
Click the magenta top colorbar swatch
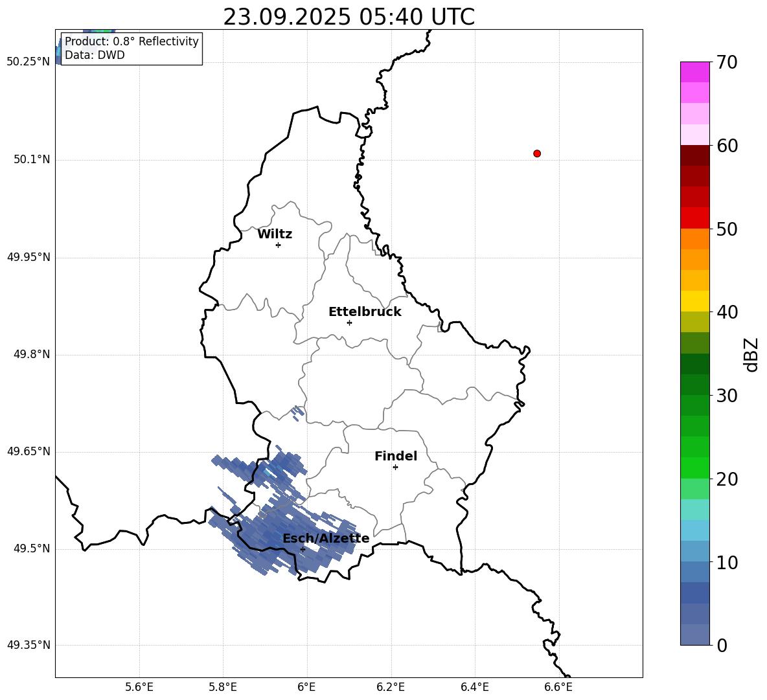click(x=694, y=72)
